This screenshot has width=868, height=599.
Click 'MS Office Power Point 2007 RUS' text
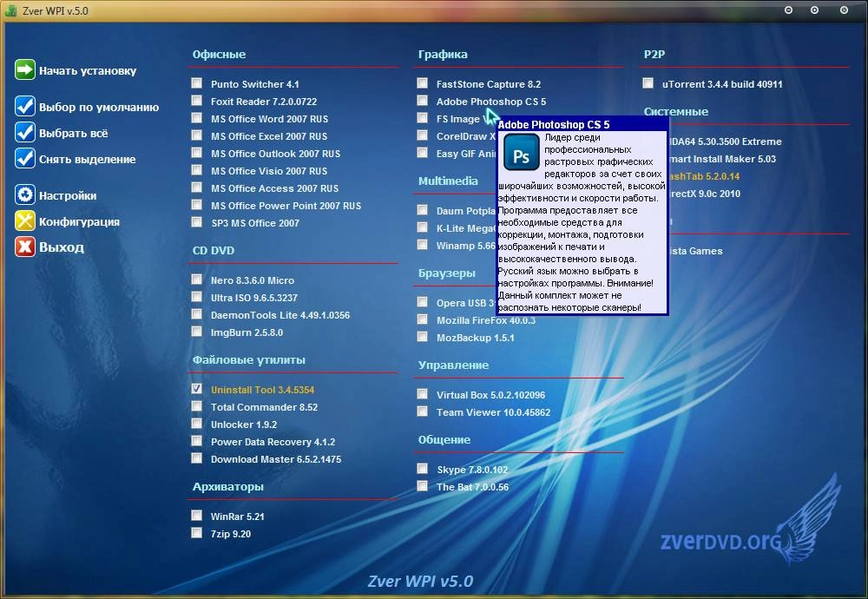(x=286, y=206)
